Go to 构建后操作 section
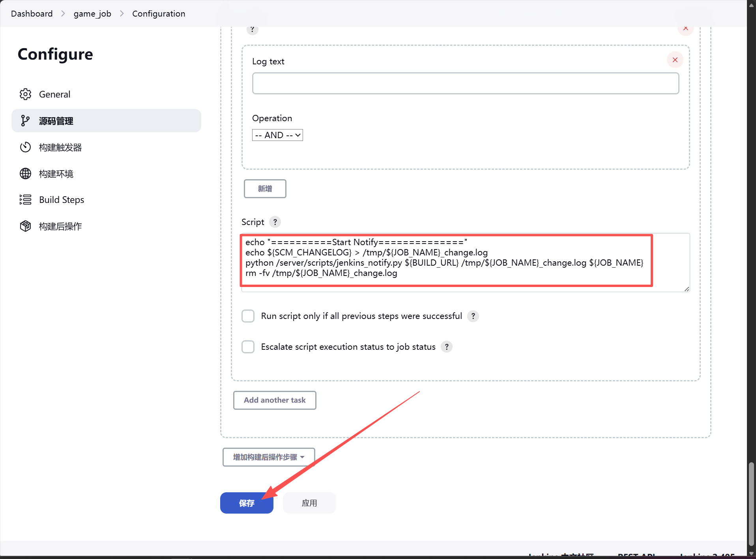This screenshot has height=559, width=756. 106,226
